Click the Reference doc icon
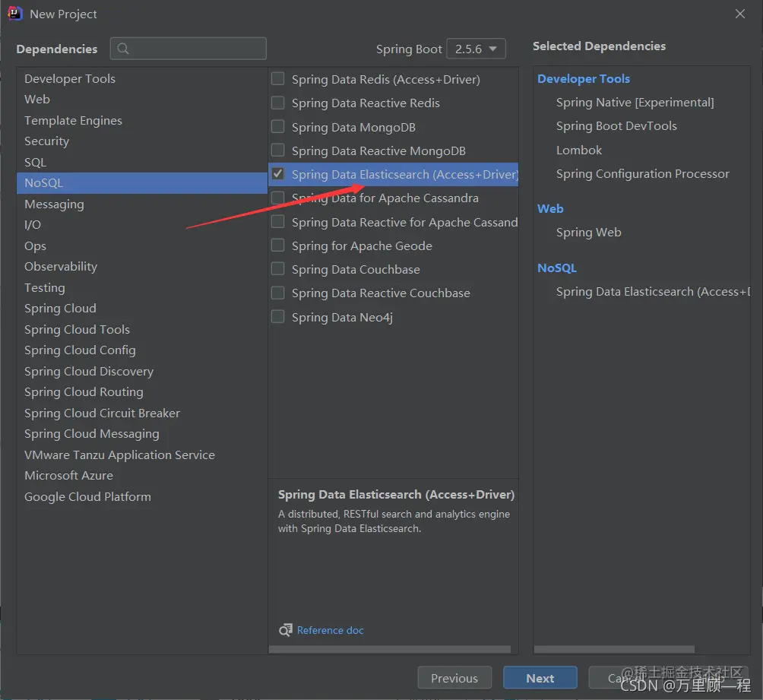 coord(286,630)
